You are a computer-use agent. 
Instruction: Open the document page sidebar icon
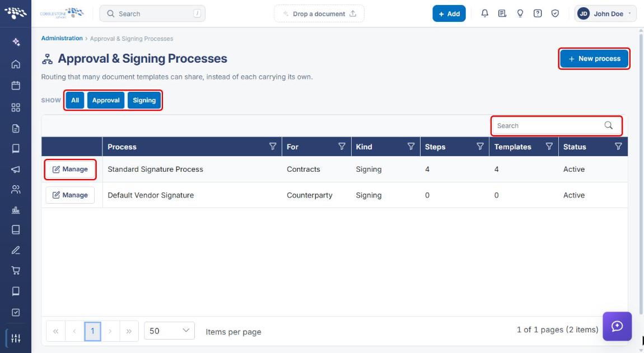coord(16,129)
